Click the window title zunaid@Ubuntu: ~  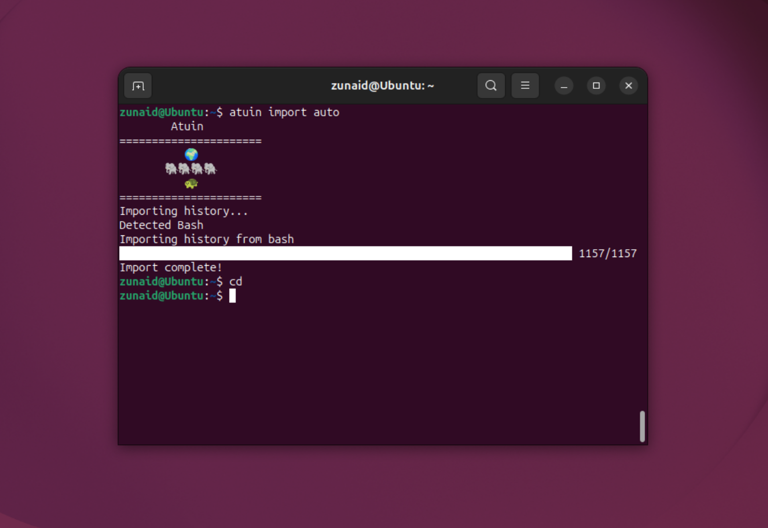(x=382, y=86)
